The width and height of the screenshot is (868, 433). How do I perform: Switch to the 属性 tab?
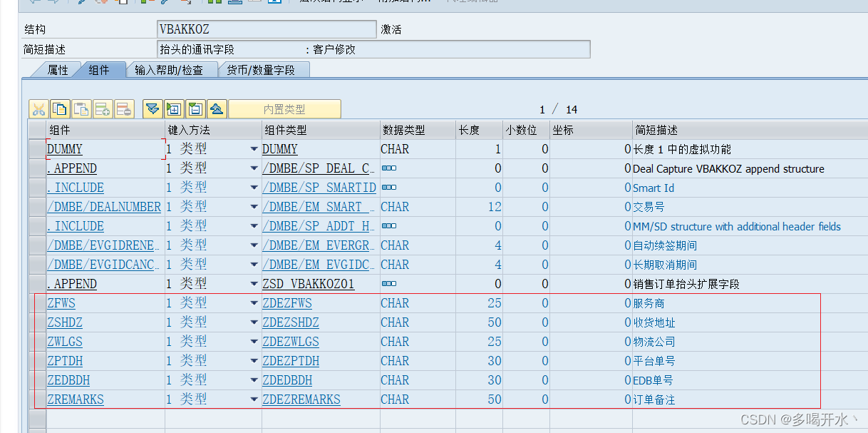(57, 70)
